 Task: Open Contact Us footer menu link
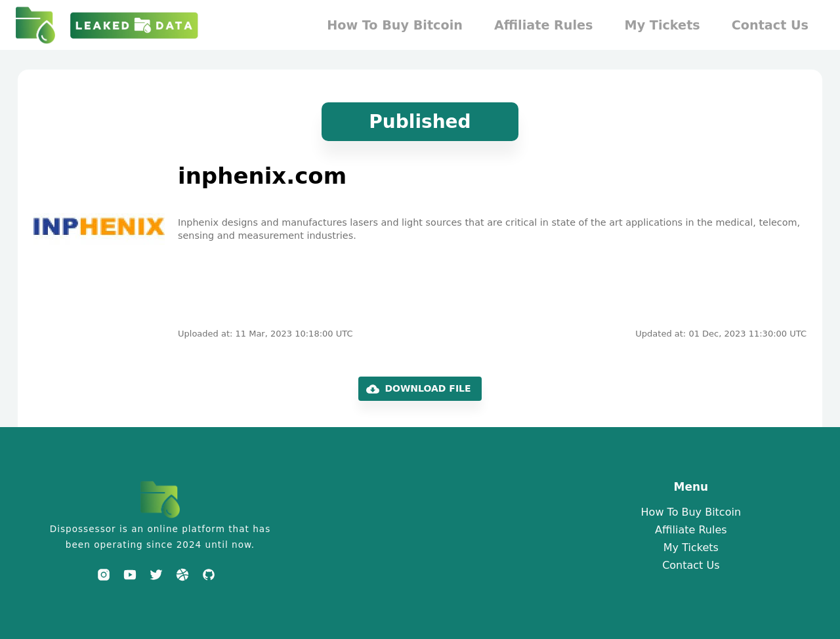pyautogui.click(x=691, y=566)
